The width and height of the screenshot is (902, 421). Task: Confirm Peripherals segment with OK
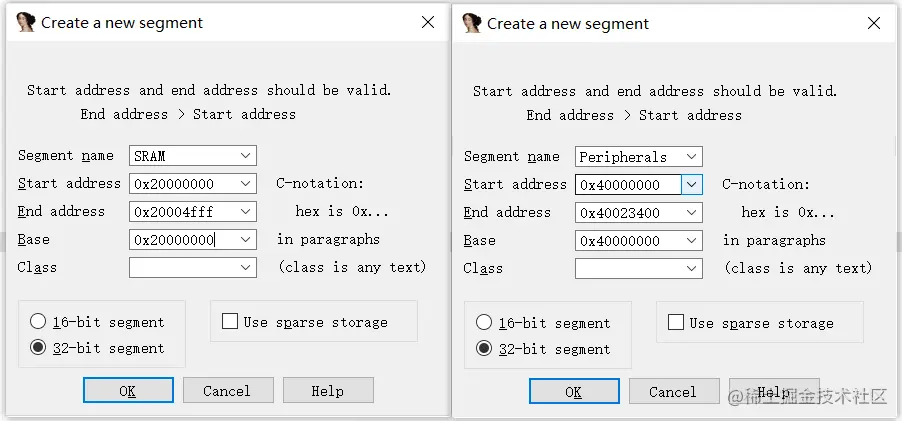(574, 392)
